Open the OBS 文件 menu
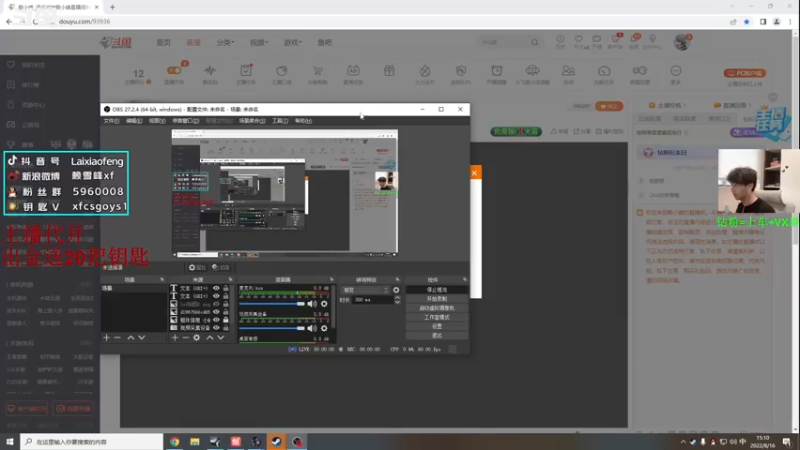 [111, 121]
